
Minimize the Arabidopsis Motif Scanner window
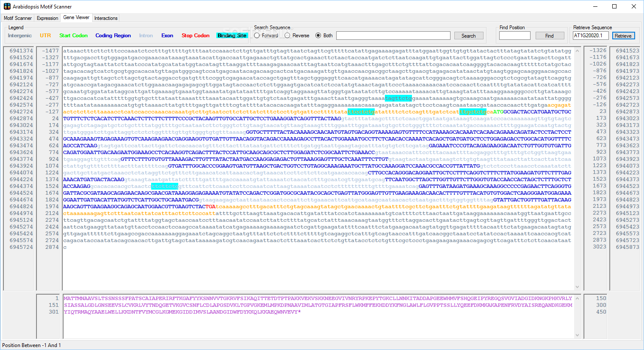595,6
